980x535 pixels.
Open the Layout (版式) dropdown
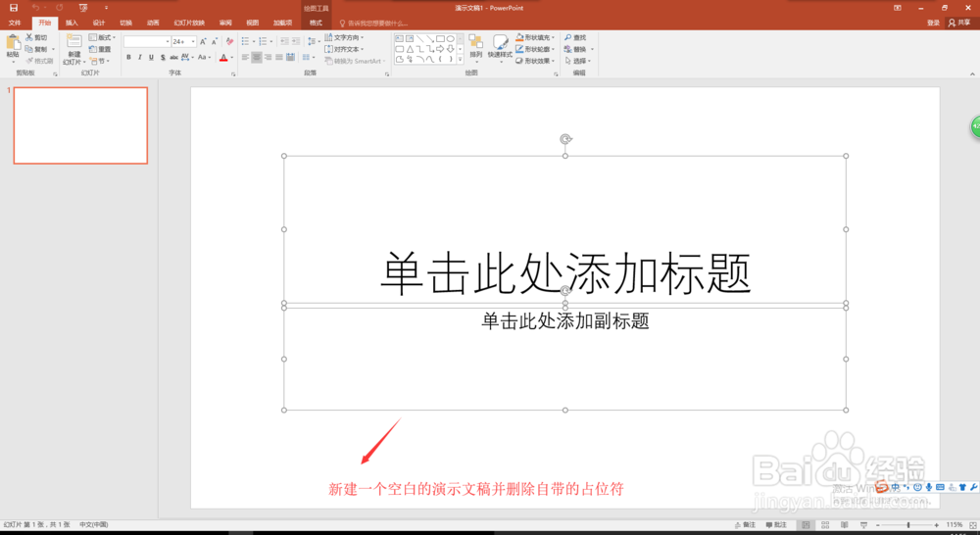coord(102,37)
